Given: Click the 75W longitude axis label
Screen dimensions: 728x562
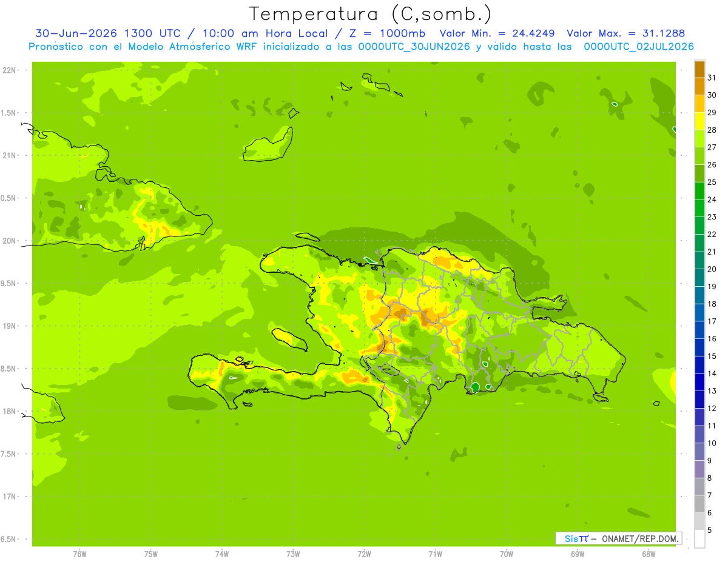Looking at the screenshot, I should coord(151,554).
